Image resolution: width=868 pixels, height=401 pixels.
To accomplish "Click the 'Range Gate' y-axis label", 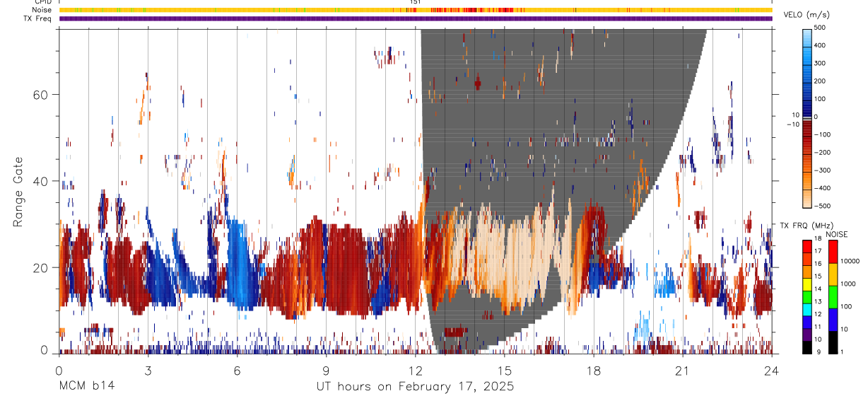I will click(18, 192).
